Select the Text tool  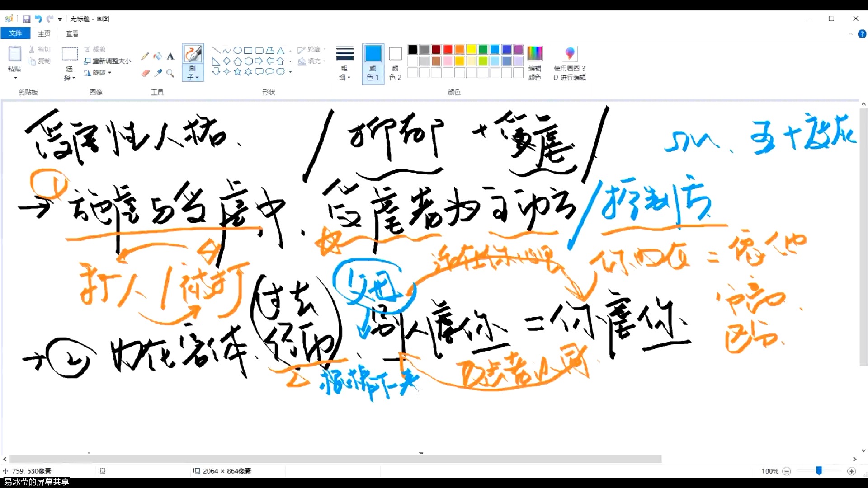coord(170,56)
